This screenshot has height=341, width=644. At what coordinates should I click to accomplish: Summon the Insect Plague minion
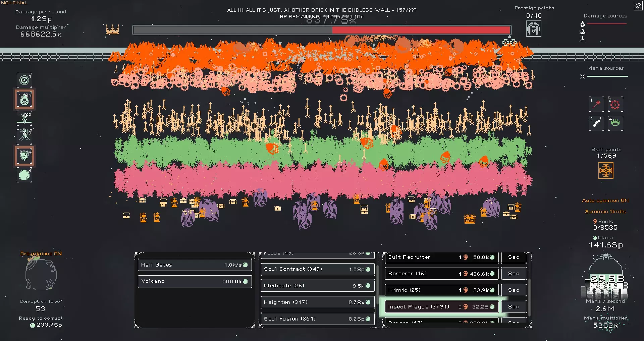(x=441, y=307)
